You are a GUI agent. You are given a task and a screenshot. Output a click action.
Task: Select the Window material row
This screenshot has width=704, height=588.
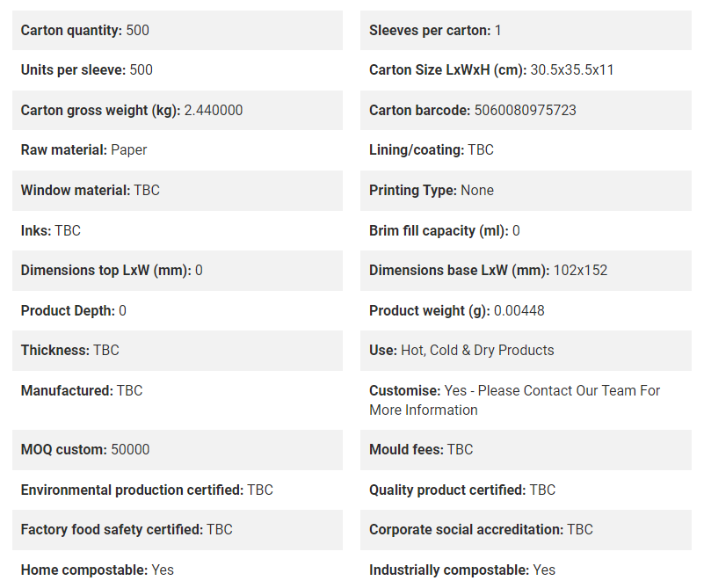coord(178,191)
